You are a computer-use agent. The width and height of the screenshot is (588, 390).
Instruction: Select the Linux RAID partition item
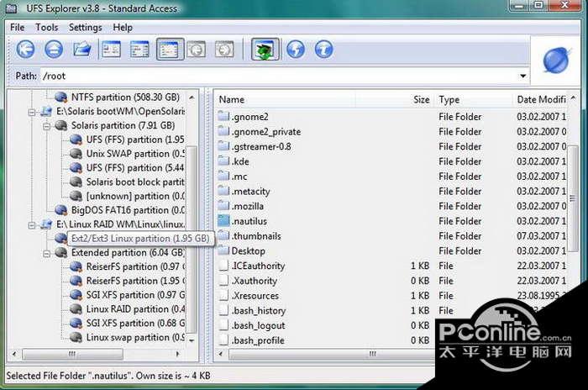[135, 309]
